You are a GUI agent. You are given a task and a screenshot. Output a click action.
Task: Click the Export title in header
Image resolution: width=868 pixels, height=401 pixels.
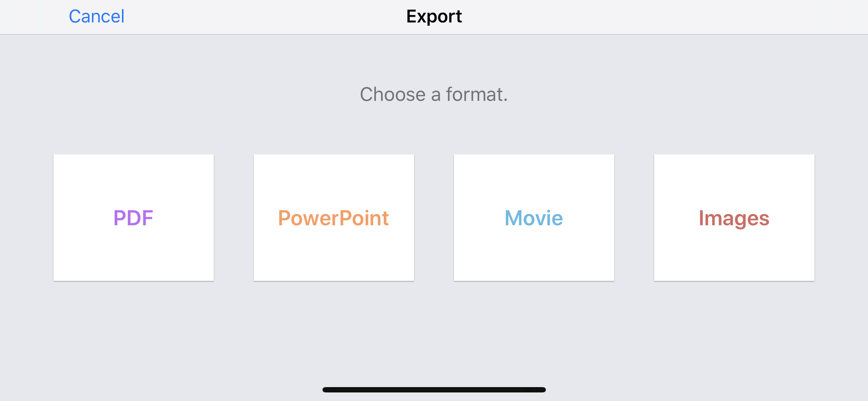434,16
